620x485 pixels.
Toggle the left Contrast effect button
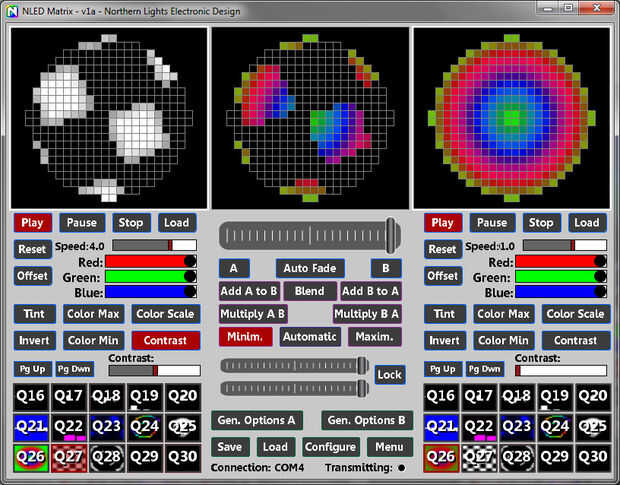click(166, 341)
